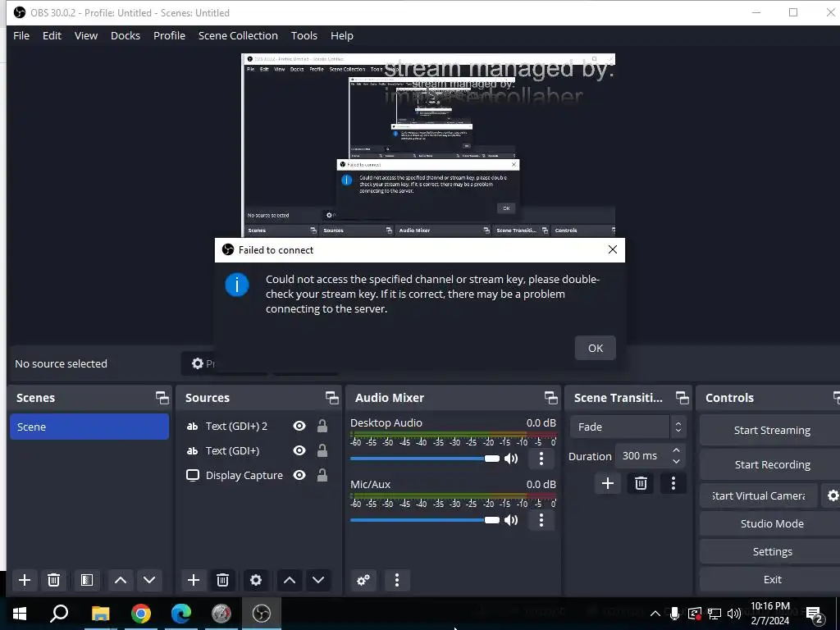Open taskbar search magnifier
Screen dimensions: 840x630
59,614
